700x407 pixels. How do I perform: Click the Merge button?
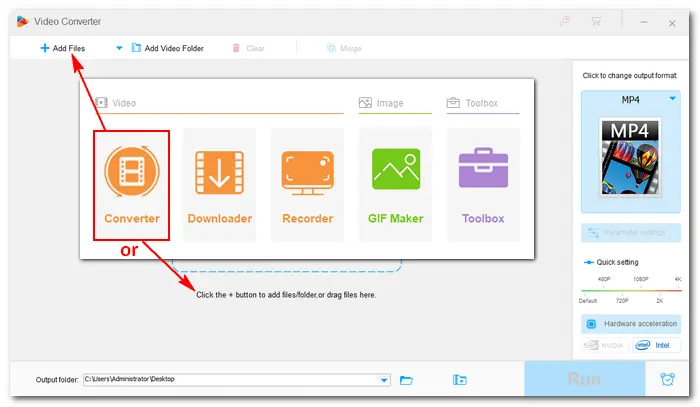tap(344, 48)
